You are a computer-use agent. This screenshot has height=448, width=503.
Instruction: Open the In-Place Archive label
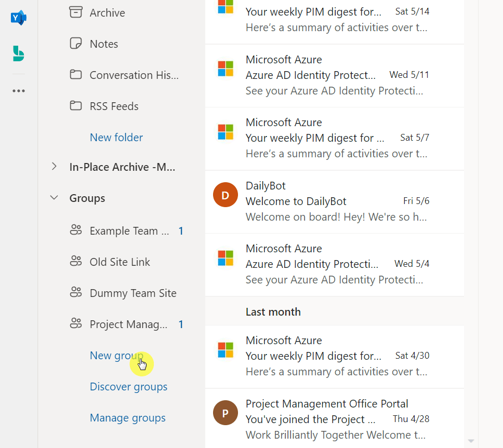[x=122, y=167]
